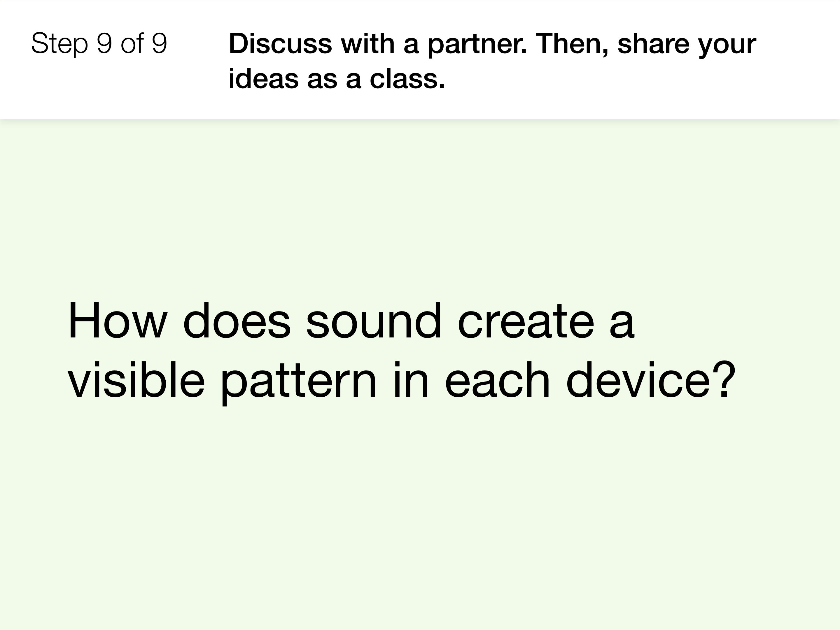
Task: Click the Step 9 of 9 label
Action: point(99,44)
